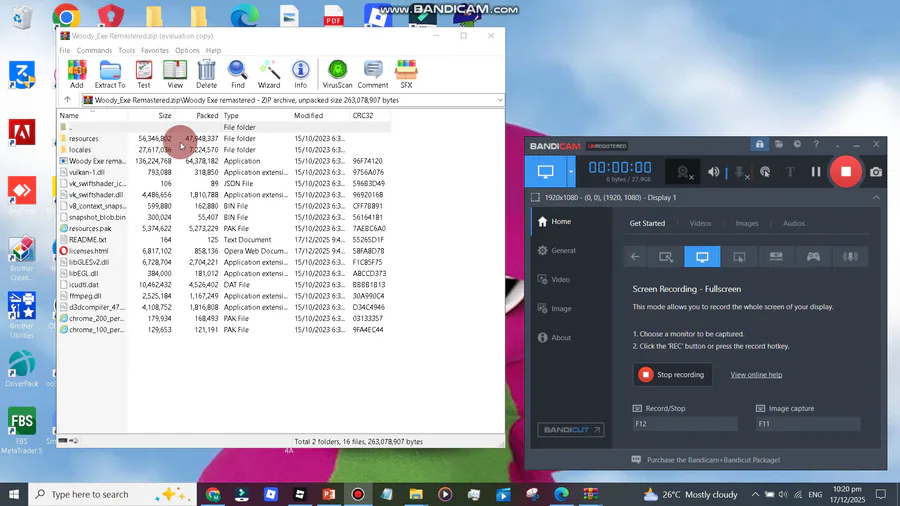Viewport: 900px width, 506px height.
Task: Open the Bandicam output folder icon
Action: (778, 144)
